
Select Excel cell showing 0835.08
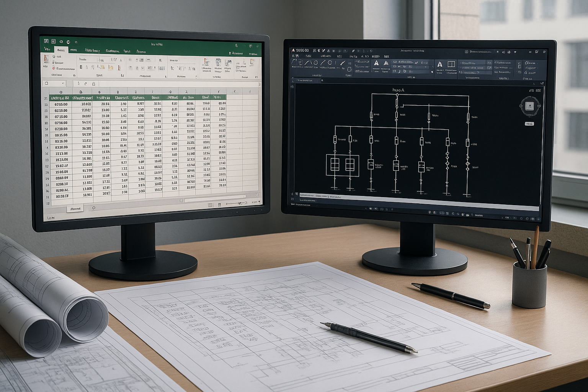tap(61, 135)
